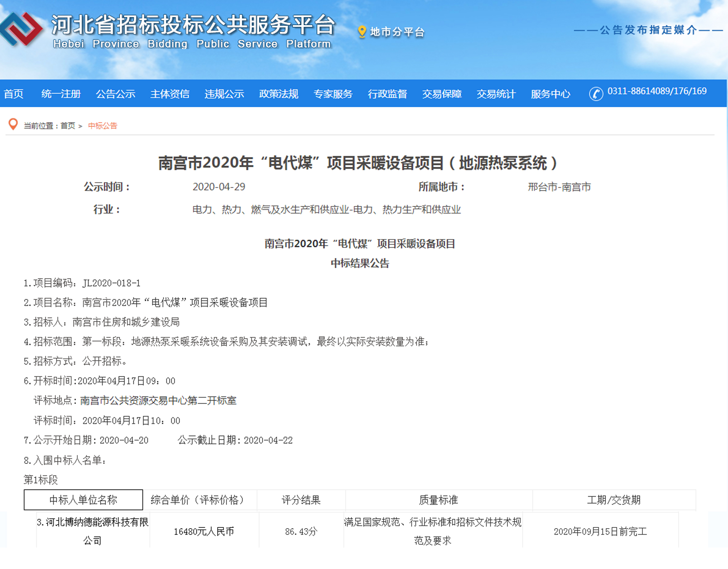728x569 pixels.
Task: Click the 河北博纳德能源科技有限公司 cell
Action: tap(93, 531)
